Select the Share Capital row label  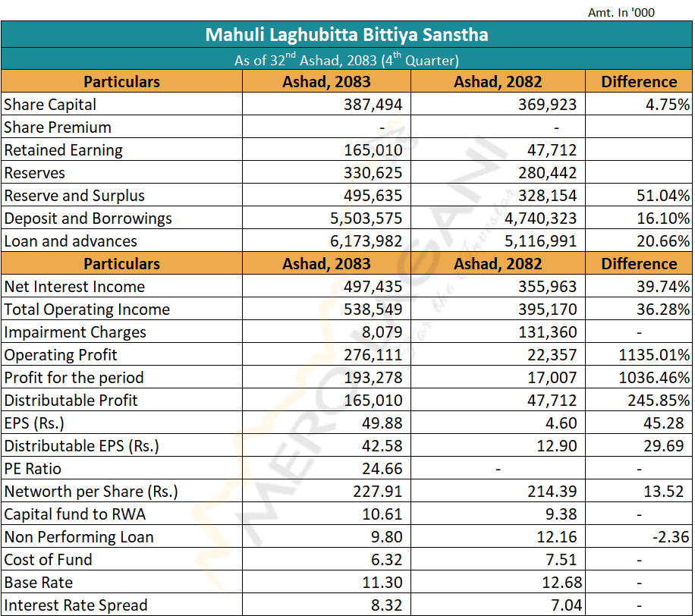[50, 105]
